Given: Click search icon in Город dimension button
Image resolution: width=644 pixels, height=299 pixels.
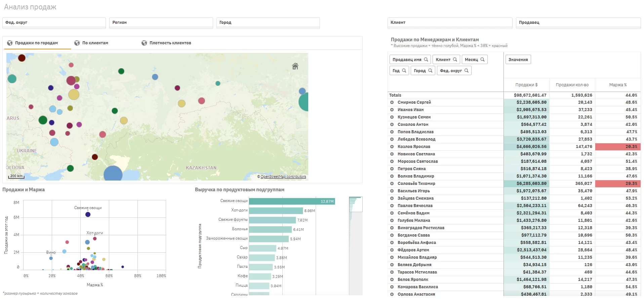Looking at the screenshot, I should tap(430, 70).
